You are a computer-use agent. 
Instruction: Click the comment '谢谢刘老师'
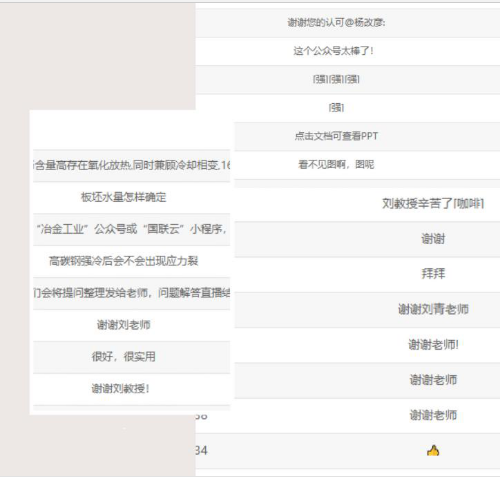coord(123,325)
